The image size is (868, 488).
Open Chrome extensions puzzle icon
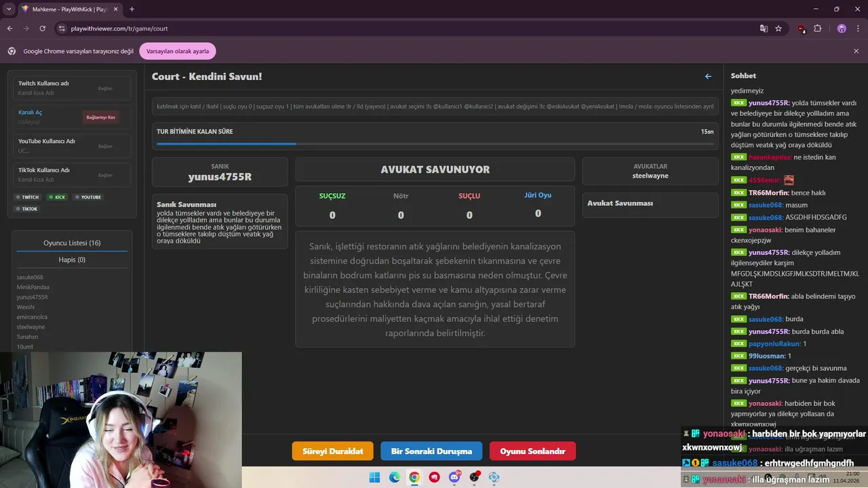pyautogui.click(x=817, y=28)
